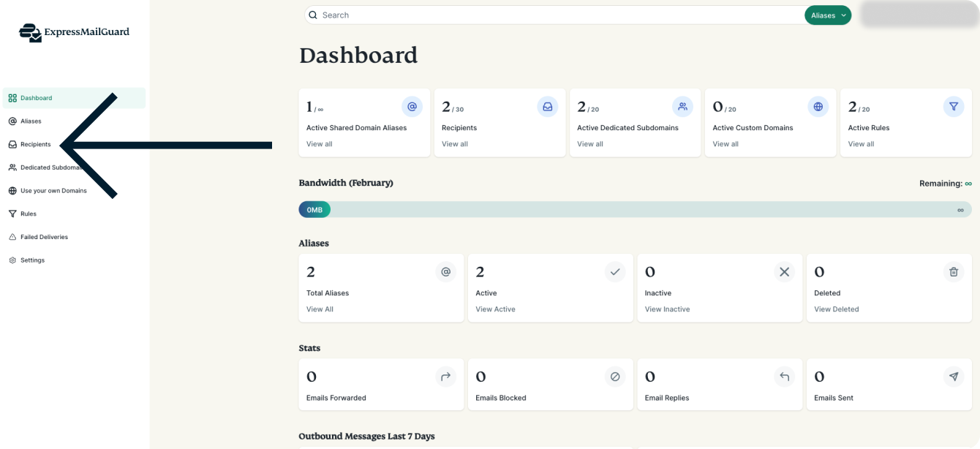Click the ExpressMailGuard logo
This screenshot has height=449, width=980.
[74, 32]
